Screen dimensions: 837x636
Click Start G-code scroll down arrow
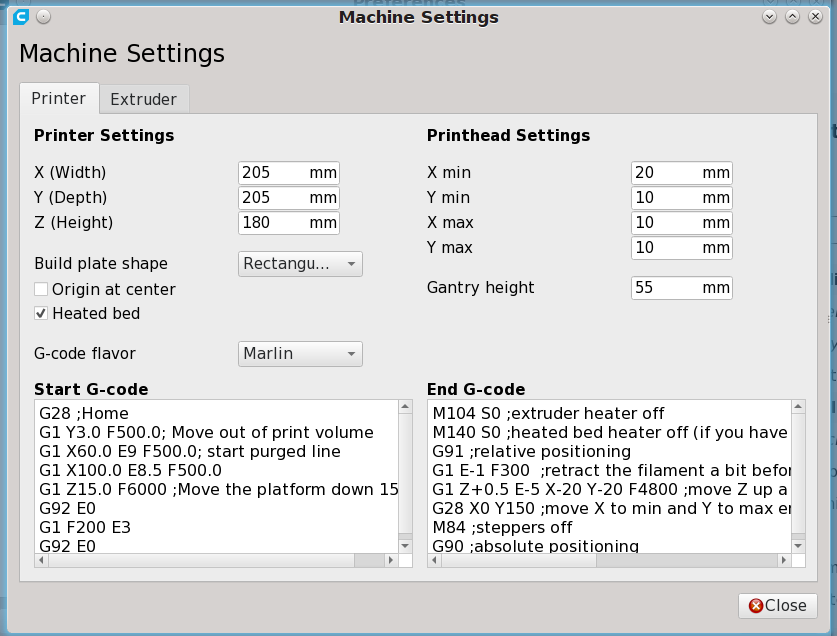click(x=405, y=546)
